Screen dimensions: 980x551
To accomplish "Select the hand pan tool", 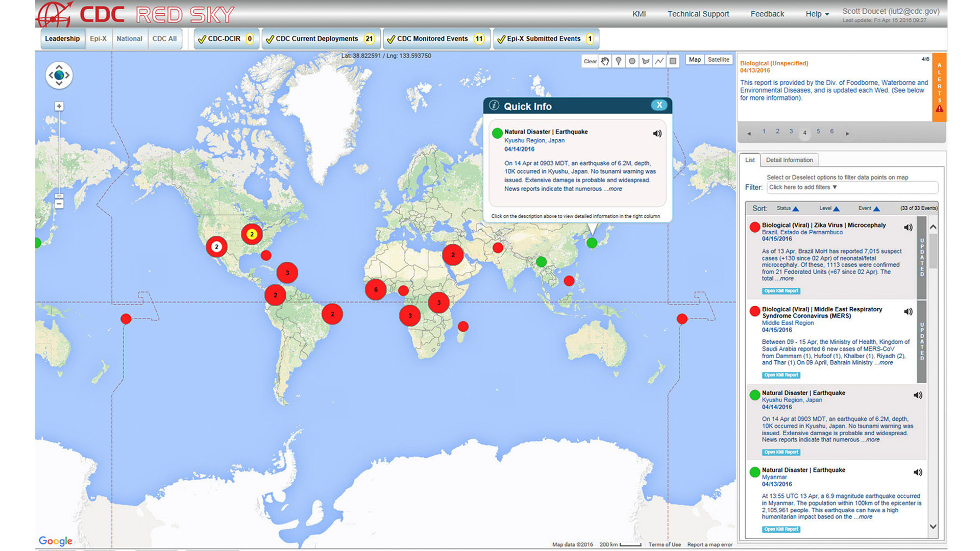I will tap(605, 61).
